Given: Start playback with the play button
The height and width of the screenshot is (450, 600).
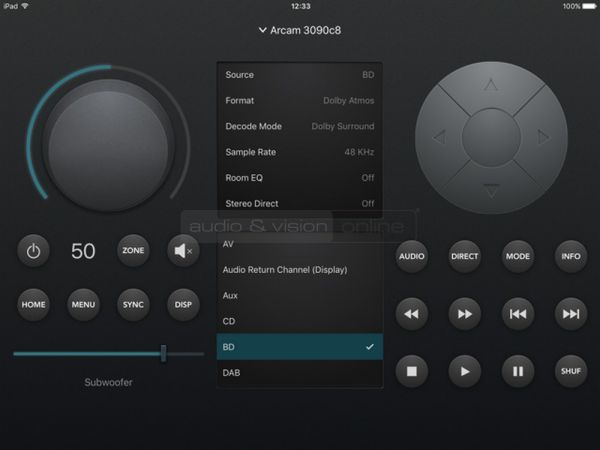Looking at the screenshot, I should tap(464, 371).
